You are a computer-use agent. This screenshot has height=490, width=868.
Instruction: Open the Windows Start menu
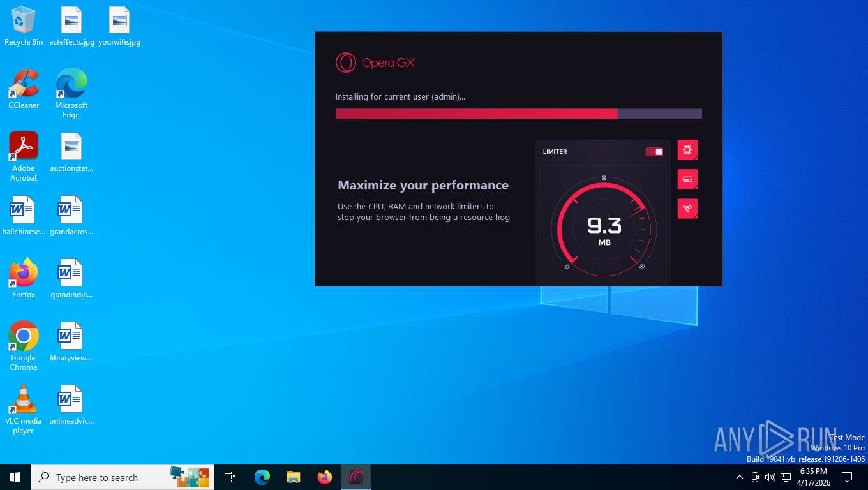point(15,477)
